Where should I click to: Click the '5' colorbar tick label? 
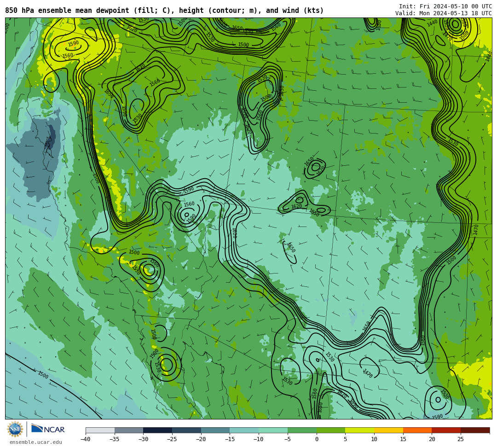(345, 439)
